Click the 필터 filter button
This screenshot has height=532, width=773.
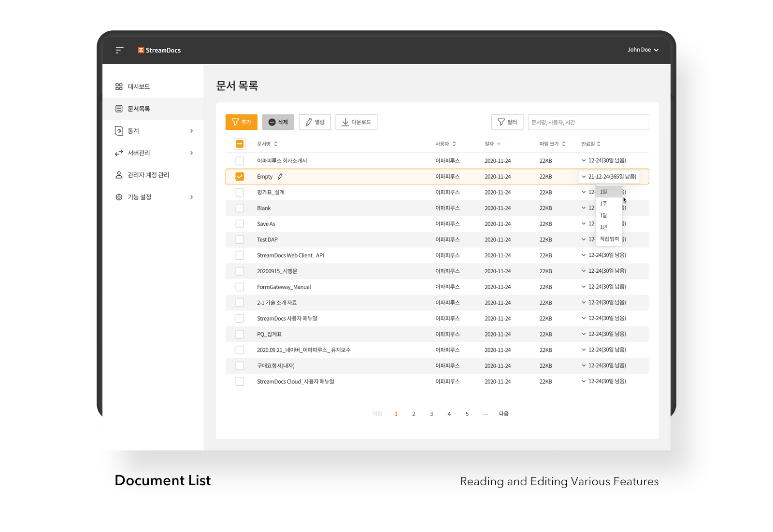click(507, 122)
